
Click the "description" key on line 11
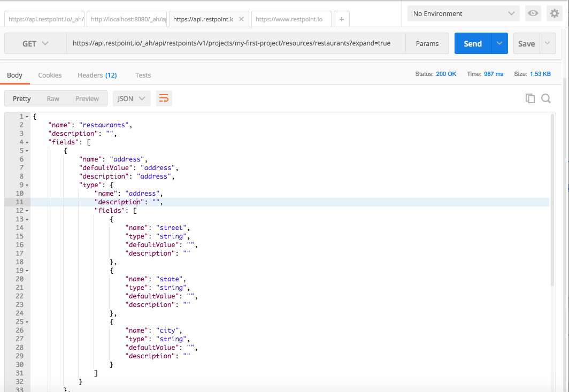[x=119, y=202]
